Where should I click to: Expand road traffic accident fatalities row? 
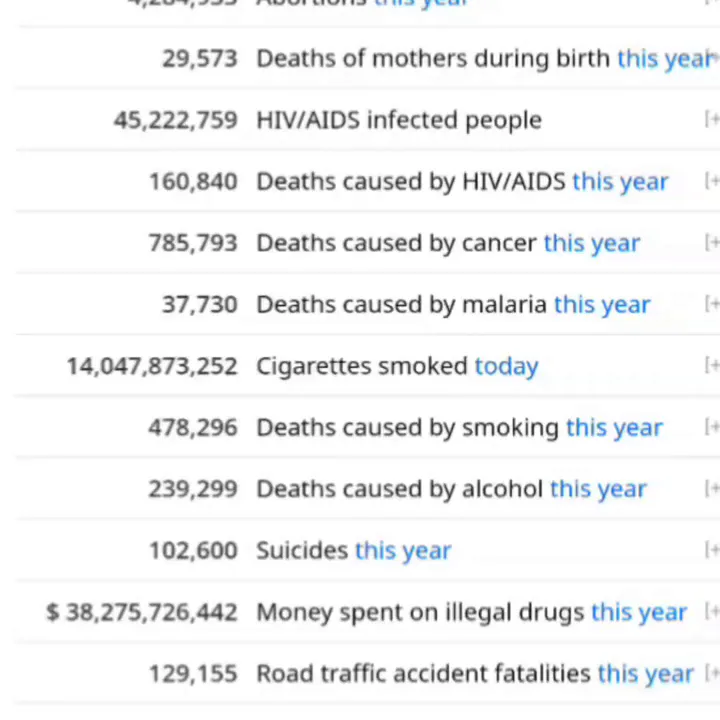712,673
